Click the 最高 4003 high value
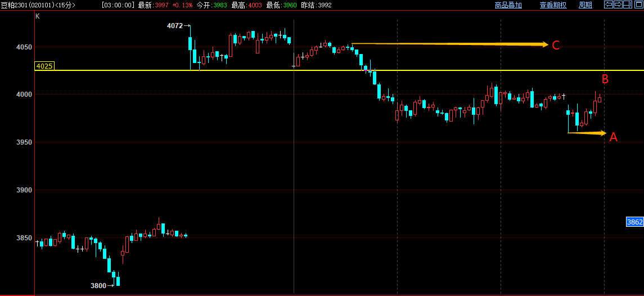Screen dimensions: 644x296 (247, 5)
